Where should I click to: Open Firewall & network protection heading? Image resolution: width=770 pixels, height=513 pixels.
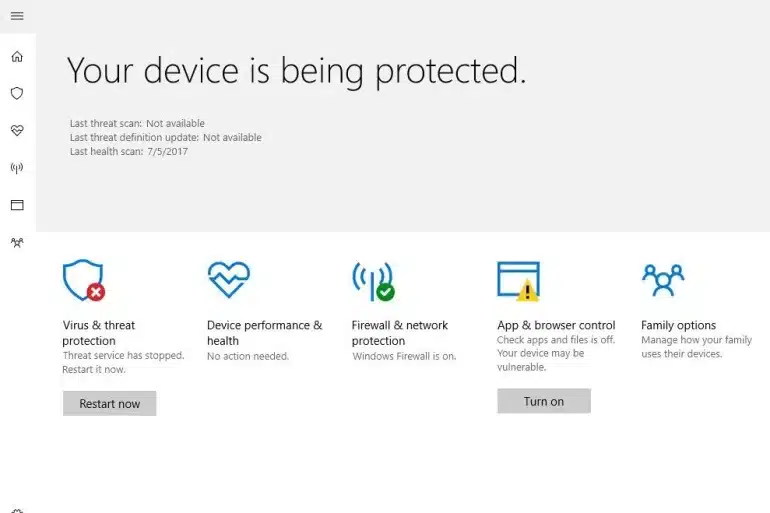tap(400, 333)
